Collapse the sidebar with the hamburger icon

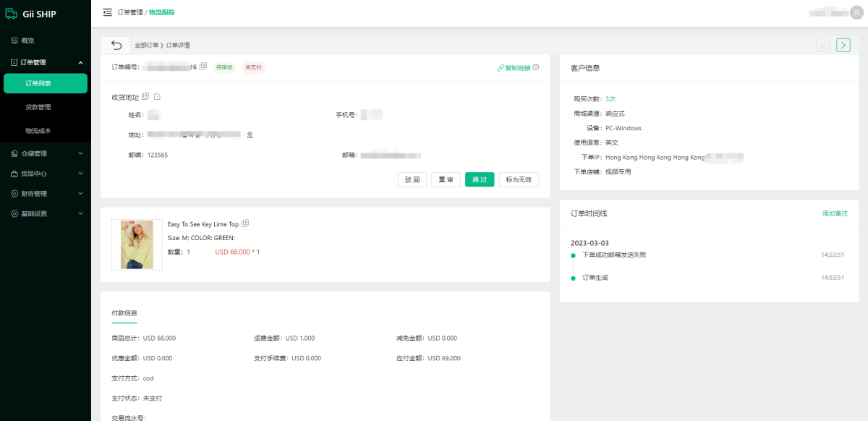108,12
